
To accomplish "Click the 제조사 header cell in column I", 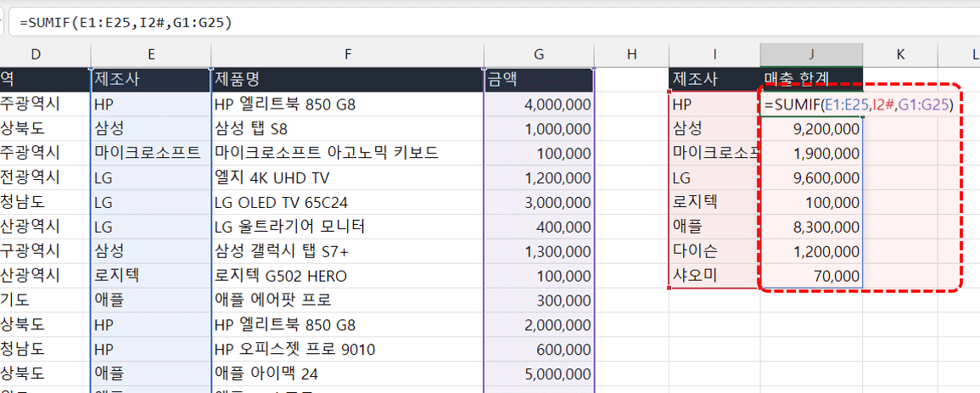I will 715,79.
